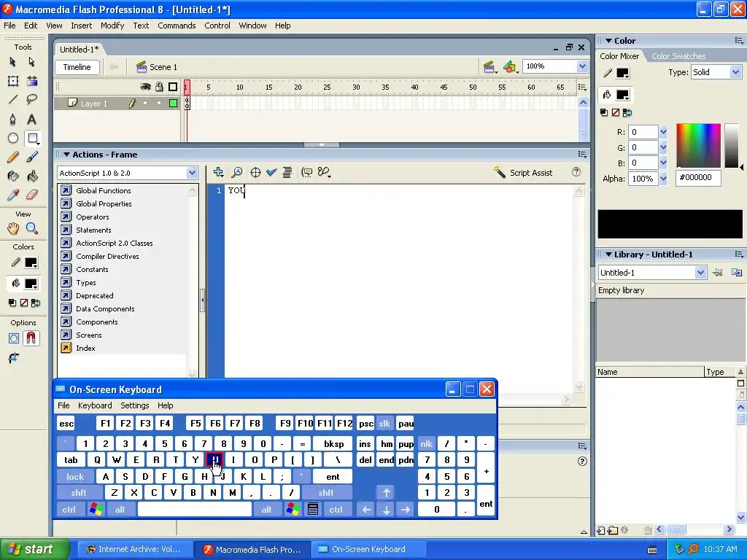Select the Rectangle tool

coord(32,138)
